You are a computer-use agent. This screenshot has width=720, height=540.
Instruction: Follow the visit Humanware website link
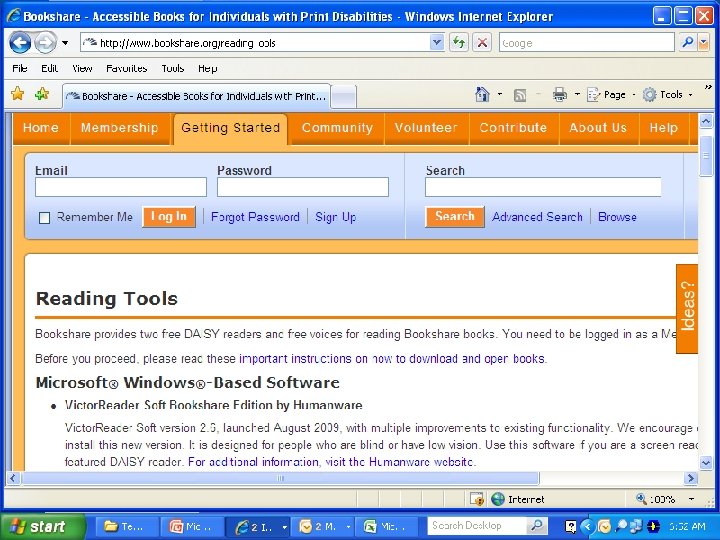pos(331,461)
